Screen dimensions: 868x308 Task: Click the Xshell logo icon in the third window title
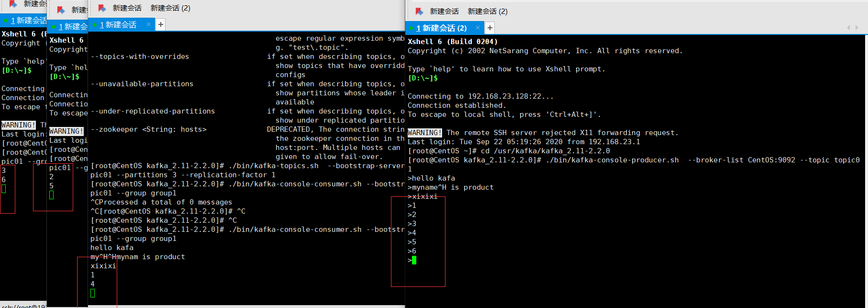click(102, 8)
